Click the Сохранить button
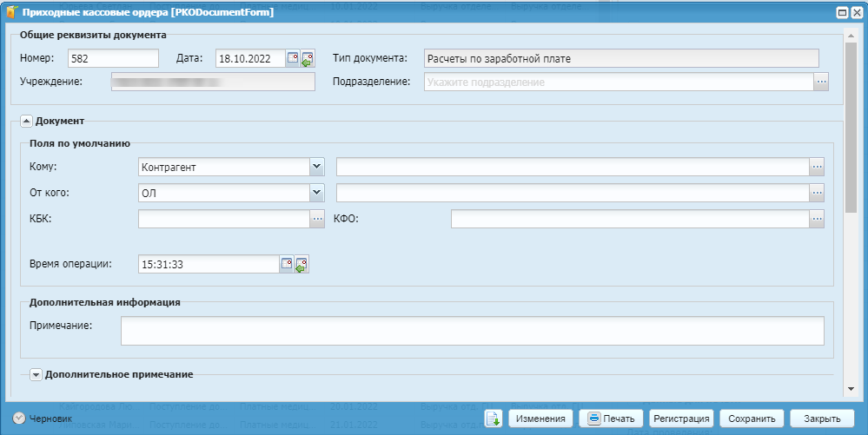Screen dimensions: 868x435 (x=752, y=419)
